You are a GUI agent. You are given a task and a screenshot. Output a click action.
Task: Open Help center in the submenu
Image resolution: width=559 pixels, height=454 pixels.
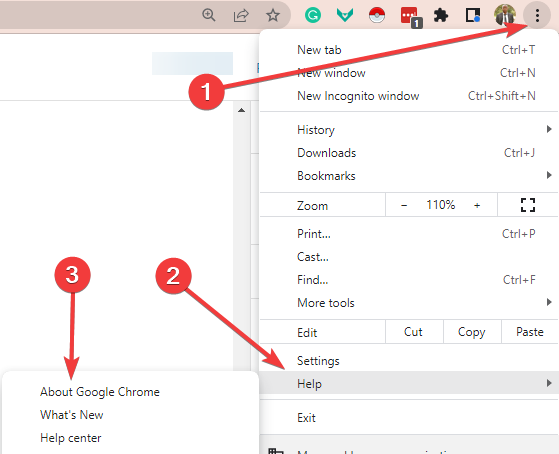point(130,438)
